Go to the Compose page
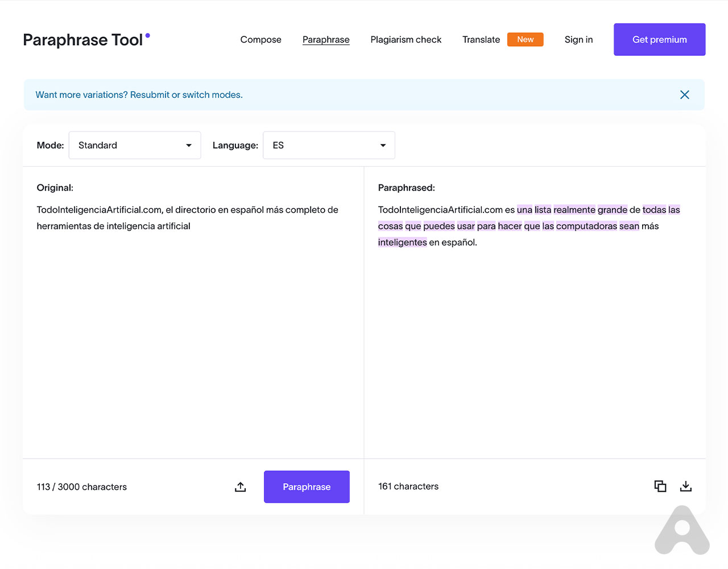Screen dimensions: 728x569 click(260, 40)
